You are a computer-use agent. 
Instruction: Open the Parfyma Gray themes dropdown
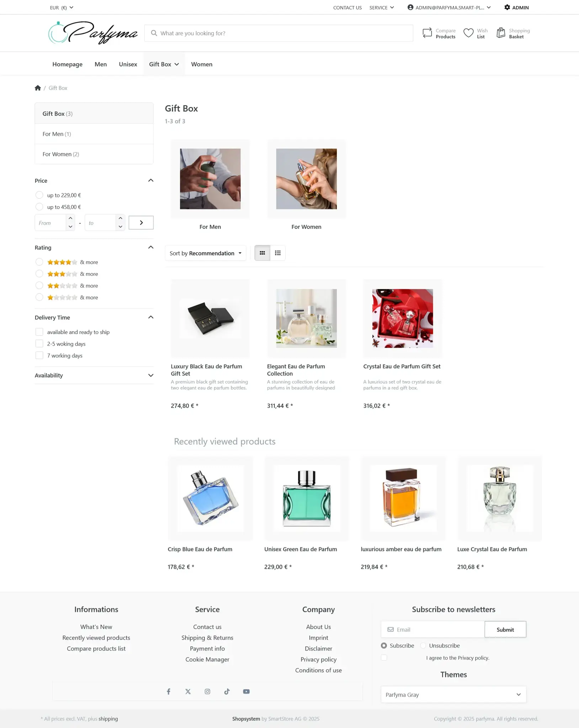(453, 695)
